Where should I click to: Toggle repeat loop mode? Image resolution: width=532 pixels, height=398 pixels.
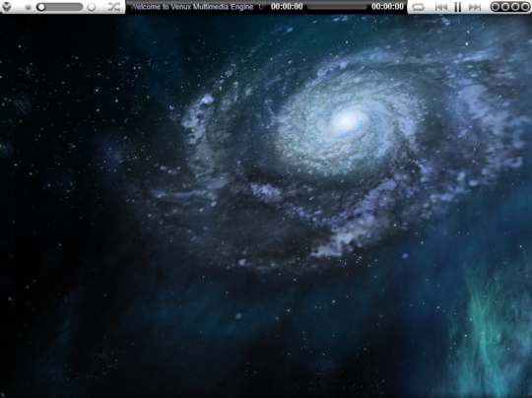[x=418, y=7]
